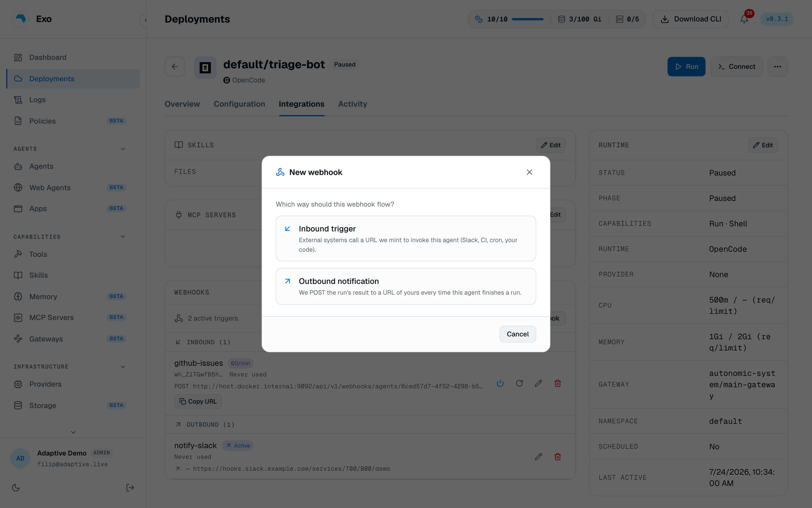Open MCP Servers in the sidebar
The height and width of the screenshot is (508, 812).
click(73, 317)
